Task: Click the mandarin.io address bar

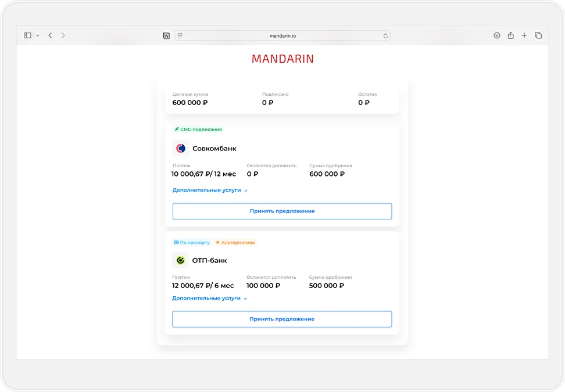Action: click(282, 35)
